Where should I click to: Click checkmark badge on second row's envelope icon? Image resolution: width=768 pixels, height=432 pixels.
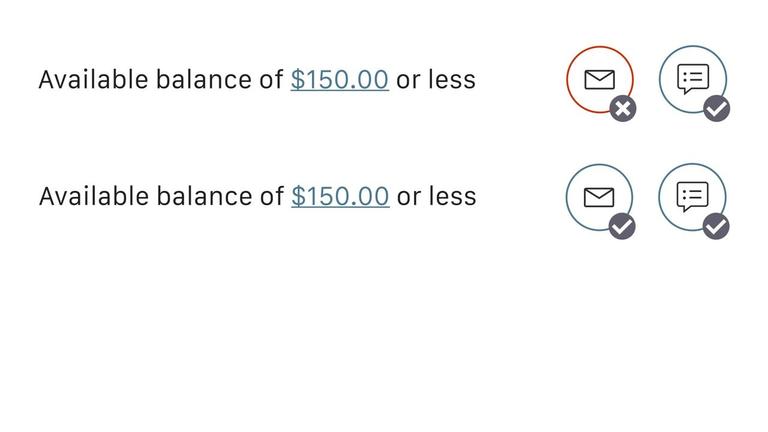click(622, 227)
